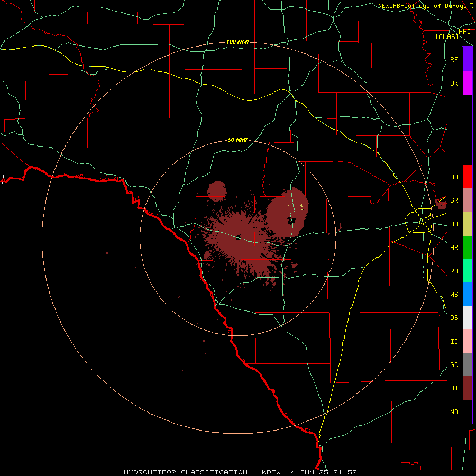Click the 14 JUN 25 date
The height and width of the screenshot is (476, 476).
(308, 472)
